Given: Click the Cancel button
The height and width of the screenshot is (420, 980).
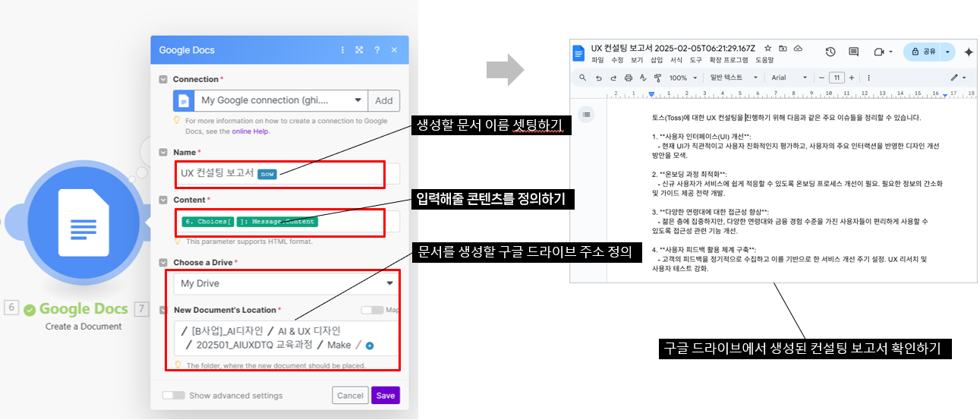Looking at the screenshot, I should click(x=350, y=395).
